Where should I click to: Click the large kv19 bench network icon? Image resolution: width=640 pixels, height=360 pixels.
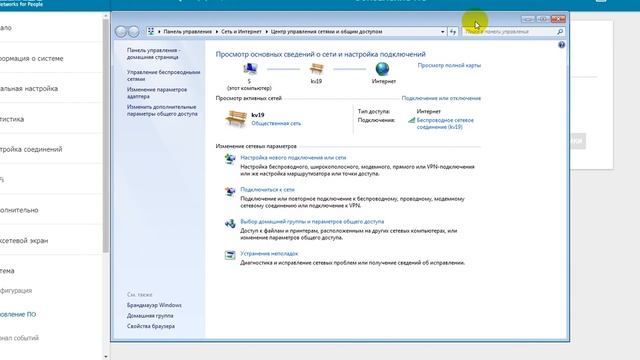click(236, 119)
